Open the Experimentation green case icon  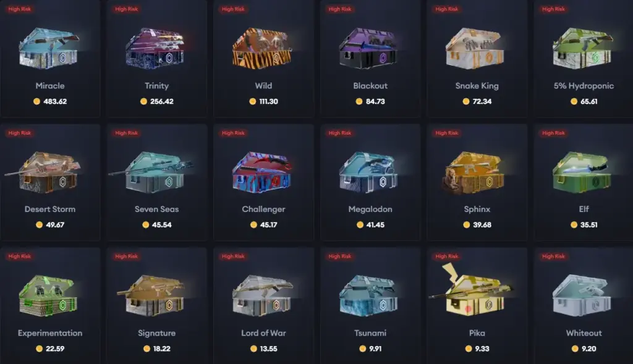(48, 296)
